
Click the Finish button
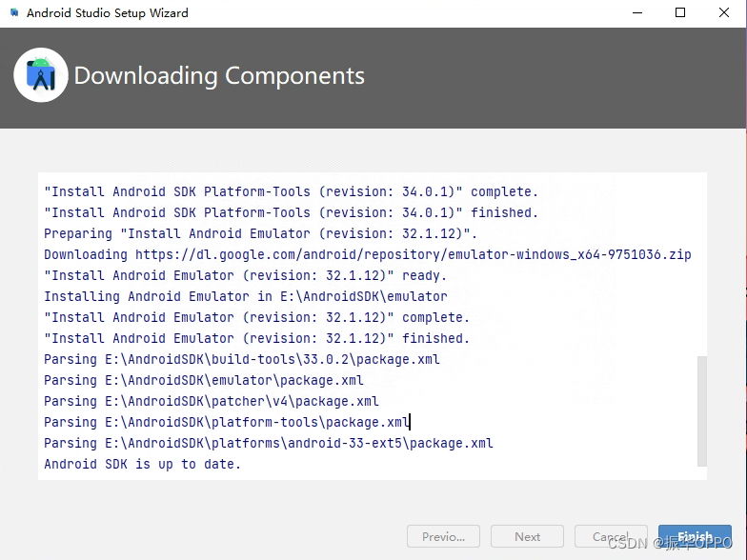[695, 537]
